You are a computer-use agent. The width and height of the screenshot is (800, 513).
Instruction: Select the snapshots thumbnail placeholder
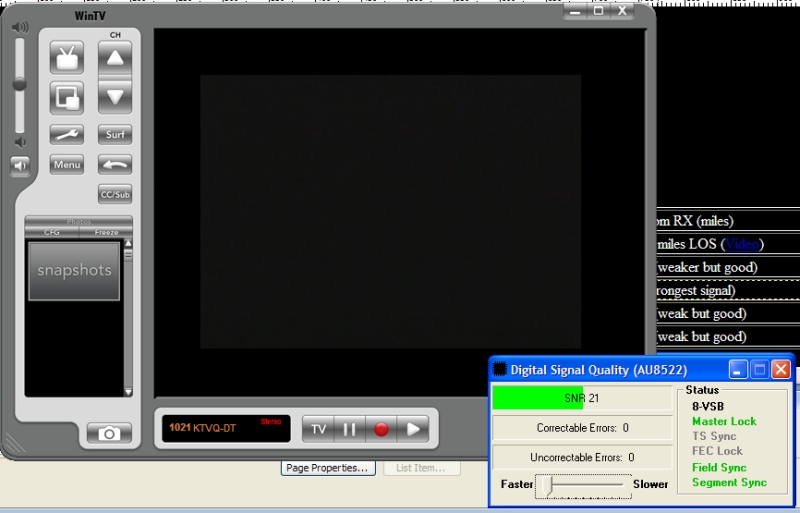(74, 271)
